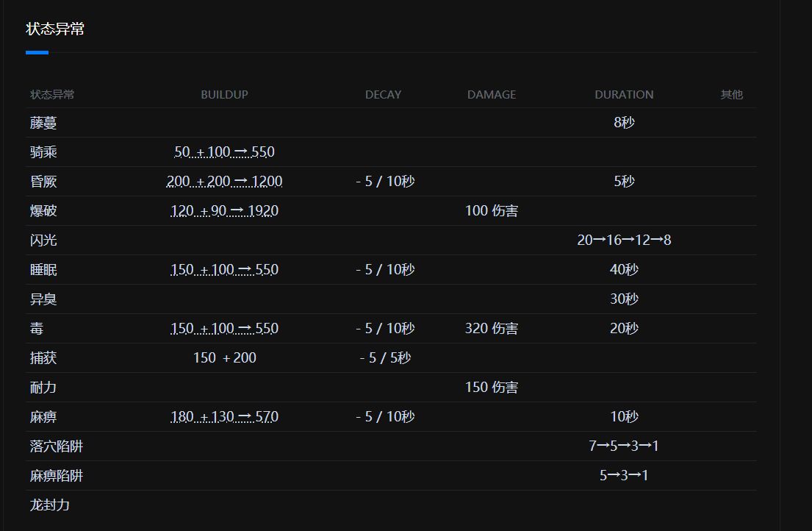Click the 麻痹陷阱 row label
Screen dimensions: 812x531
click(x=57, y=476)
